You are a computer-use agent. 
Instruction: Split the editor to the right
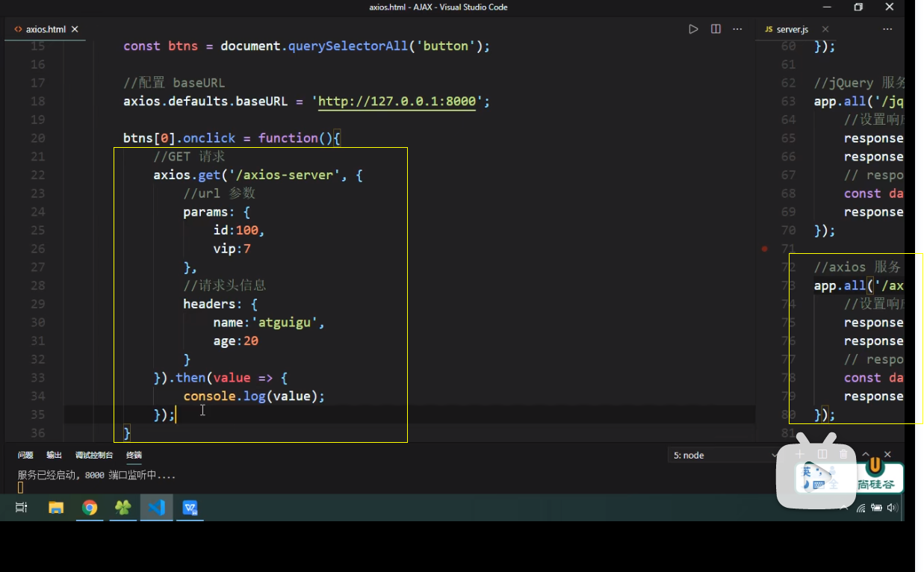(716, 29)
